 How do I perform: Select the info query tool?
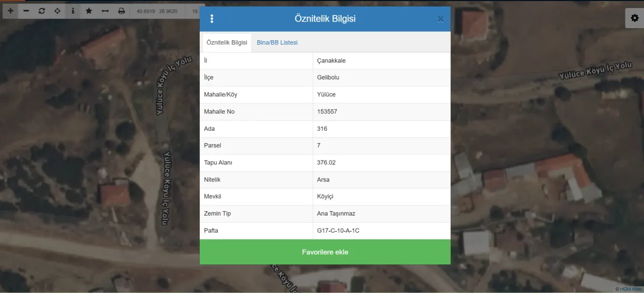click(x=73, y=11)
